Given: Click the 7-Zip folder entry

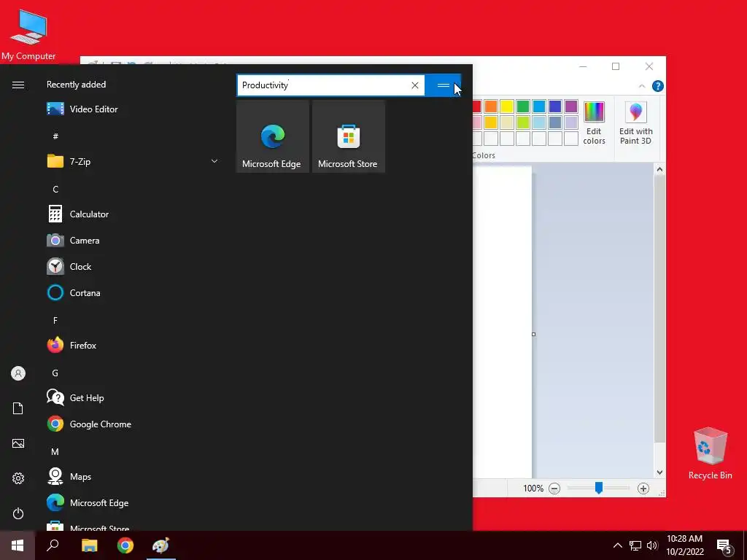Looking at the screenshot, I should [x=133, y=161].
